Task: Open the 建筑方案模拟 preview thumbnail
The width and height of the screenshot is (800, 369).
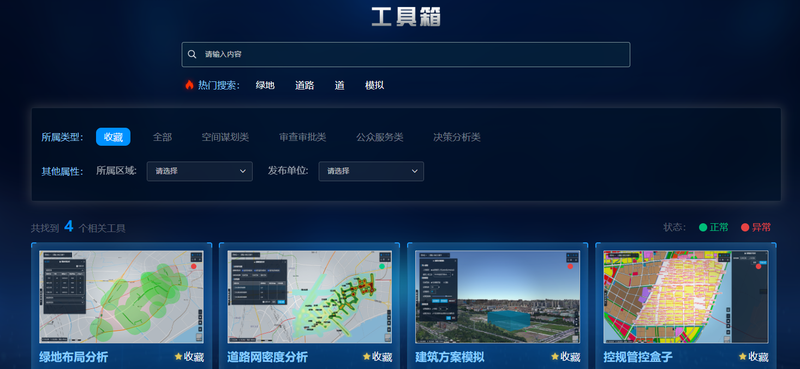Action: (497, 297)
